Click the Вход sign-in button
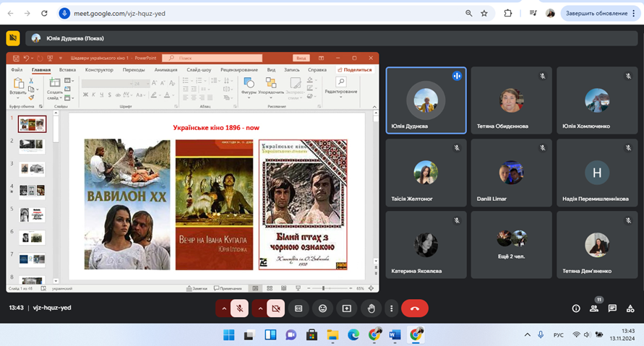644x346 pixels. tap(301, 58)
